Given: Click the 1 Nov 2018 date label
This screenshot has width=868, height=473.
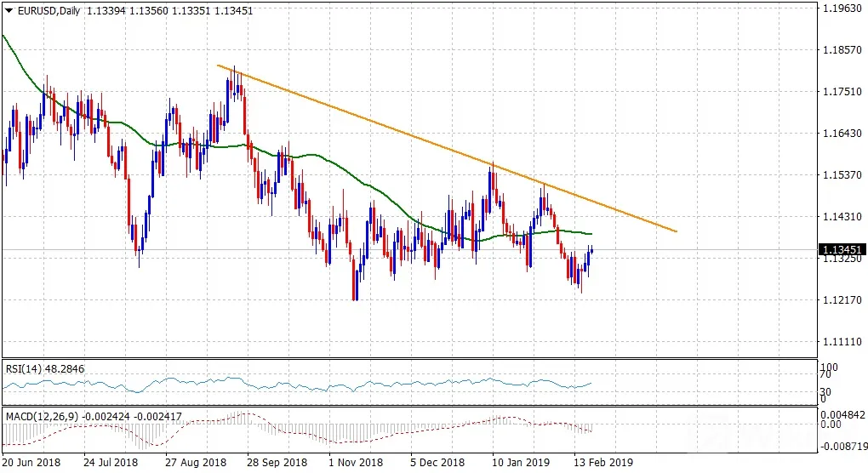Looking at the screenshot, I should [356, 462].
